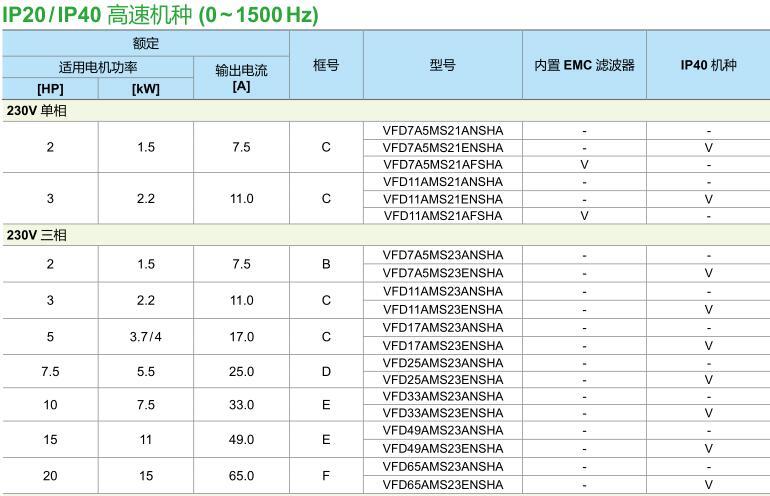The width and height of the screenshot is (770, 496).
Task: Click the 3.7/4 kW cell
Action: [146, 337]
